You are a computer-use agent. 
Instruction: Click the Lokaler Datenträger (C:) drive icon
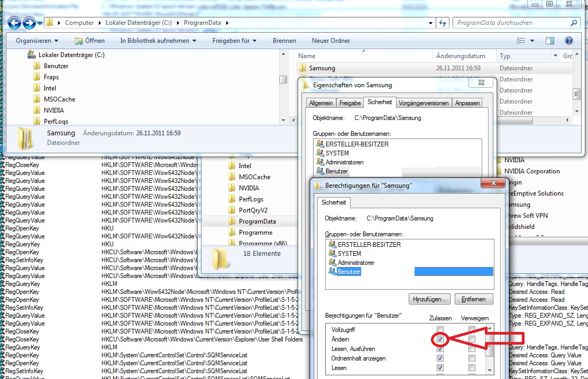(32, 55)
